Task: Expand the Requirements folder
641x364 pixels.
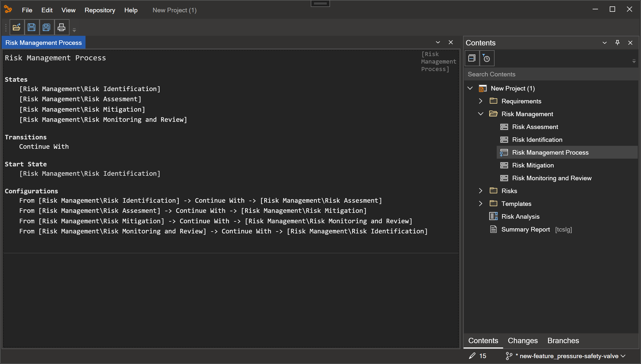Action: point(481,101)
